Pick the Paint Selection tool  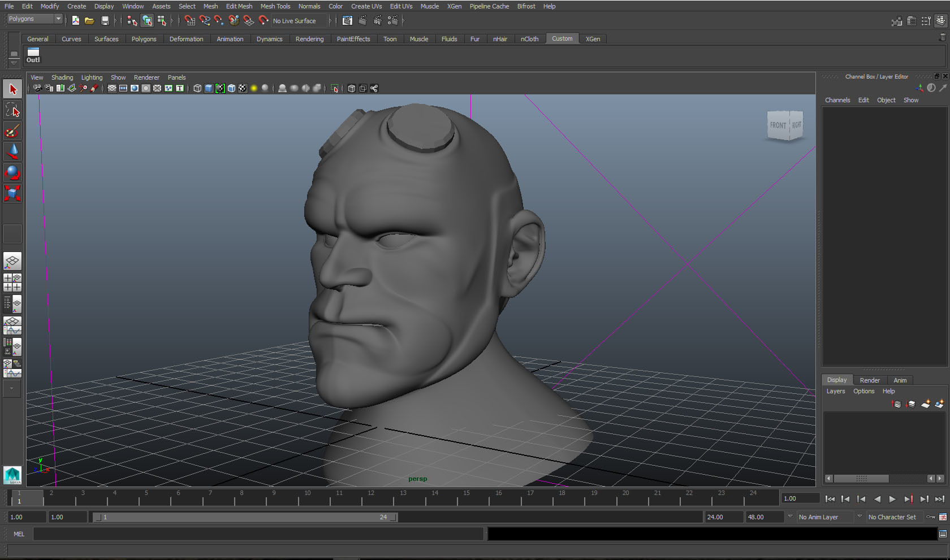click(x=12, y=131)
